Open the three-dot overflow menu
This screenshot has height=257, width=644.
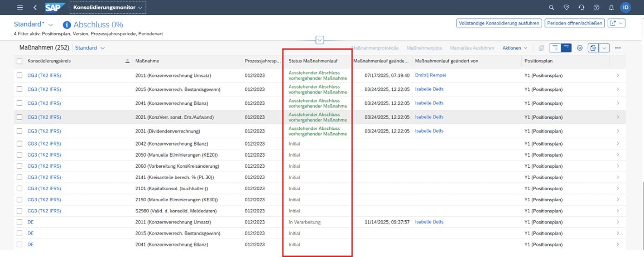[618, 48]
